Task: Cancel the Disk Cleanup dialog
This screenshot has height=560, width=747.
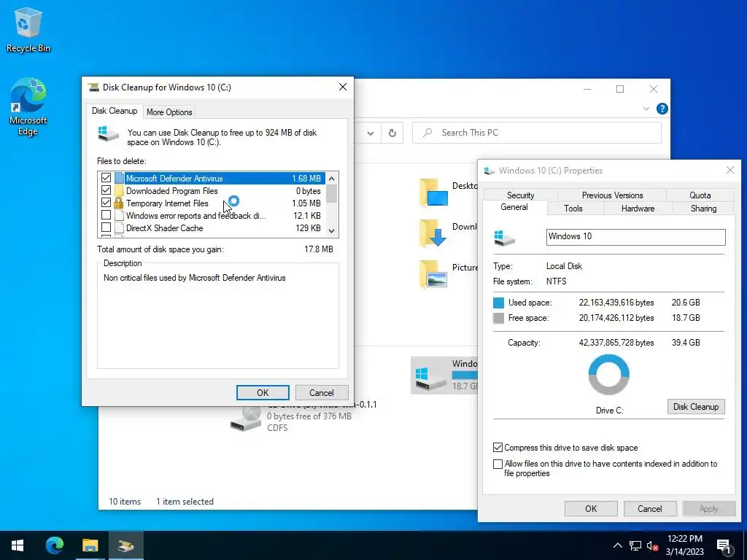Action: pos(322,393)
